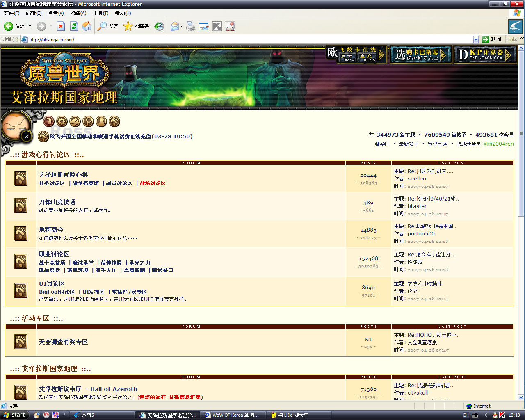Open the 欧飞 mobile recharge announcement link

121,136
